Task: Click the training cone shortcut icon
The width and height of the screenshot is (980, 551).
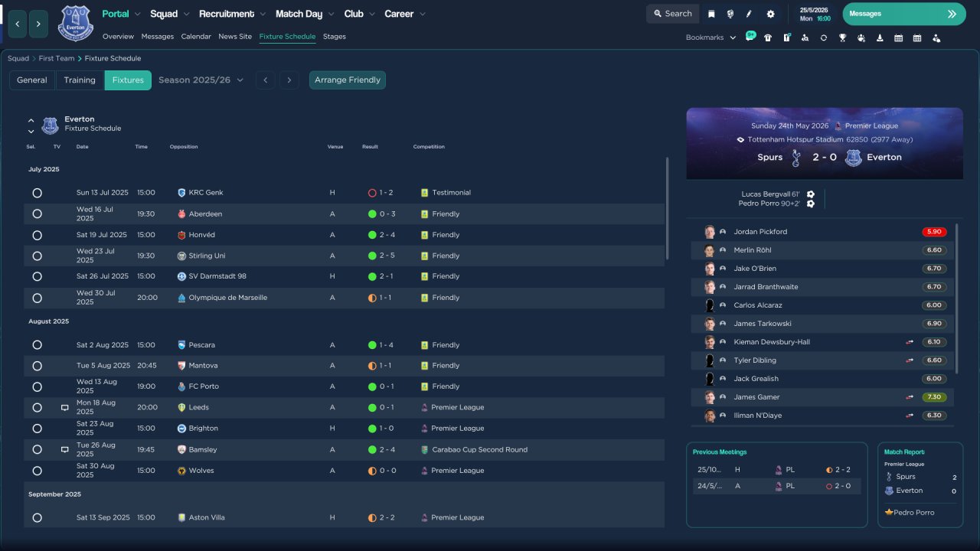Action: (880, 37)
